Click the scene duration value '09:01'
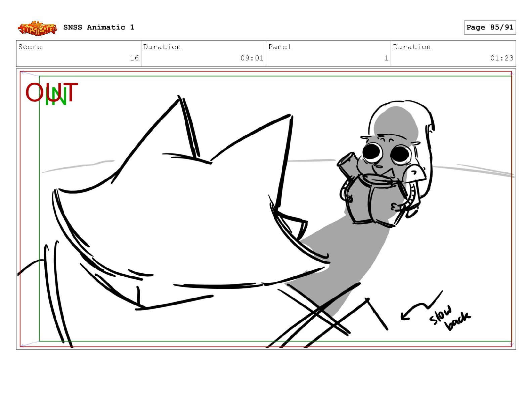This screenshot has width=532, height=411. click(252, 58)
